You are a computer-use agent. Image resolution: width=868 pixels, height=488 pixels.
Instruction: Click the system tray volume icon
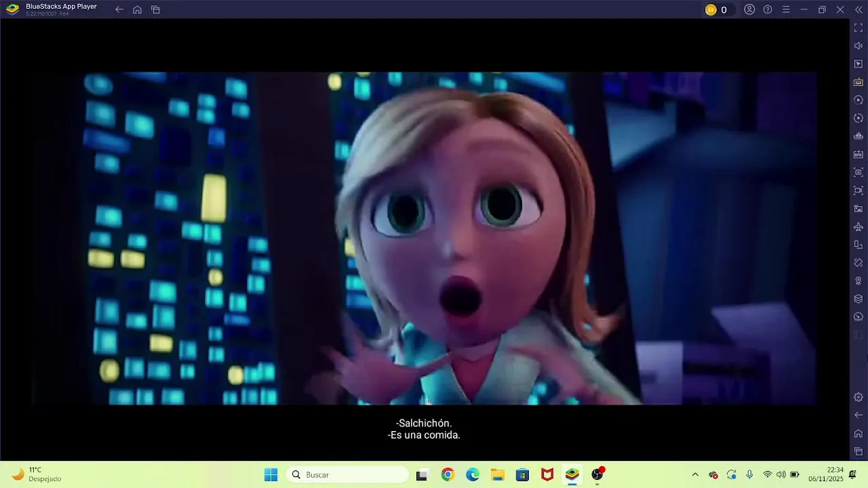pyautogui.click(x=781, y=474)
